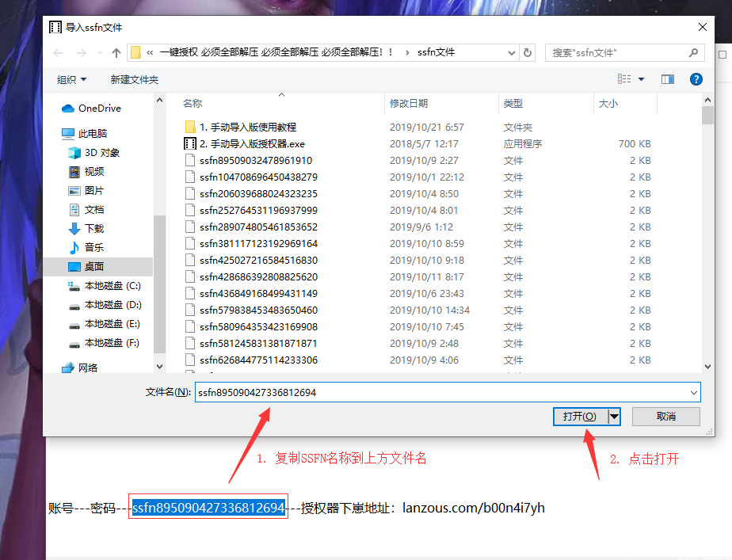The height and width of the screenshot is (560, 732).
Task: Open 图片 folder in sidebar
Action: click(86, 191)
